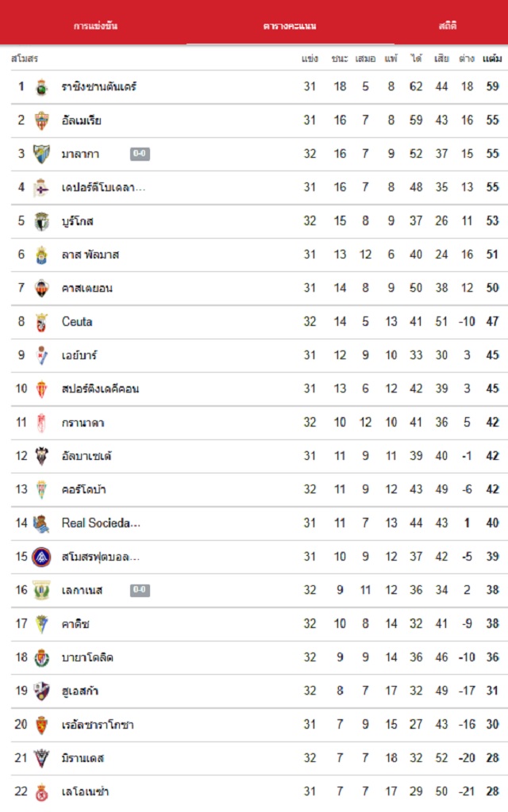The height and width of the screenshot is (812, 508).
Task: Click the 0-0 score badge for เลกาเนส
Action: click(140, 590)
